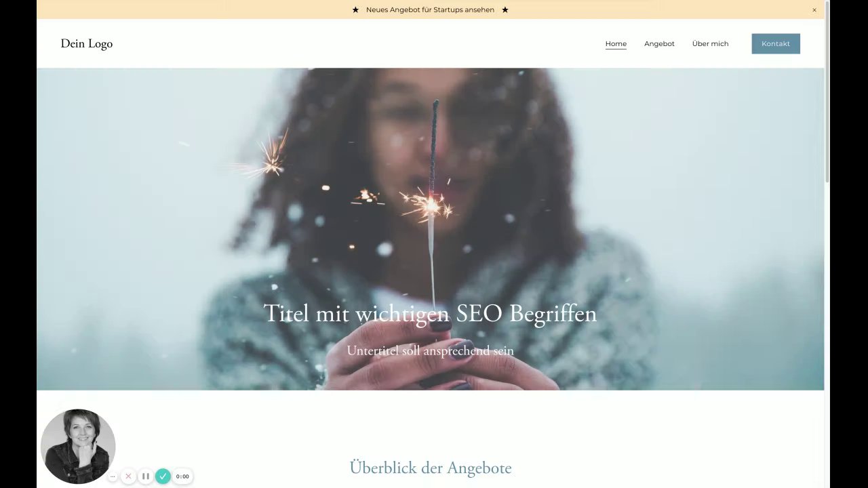Pause the screen recording
868x488 pixels.
[145, 476]
